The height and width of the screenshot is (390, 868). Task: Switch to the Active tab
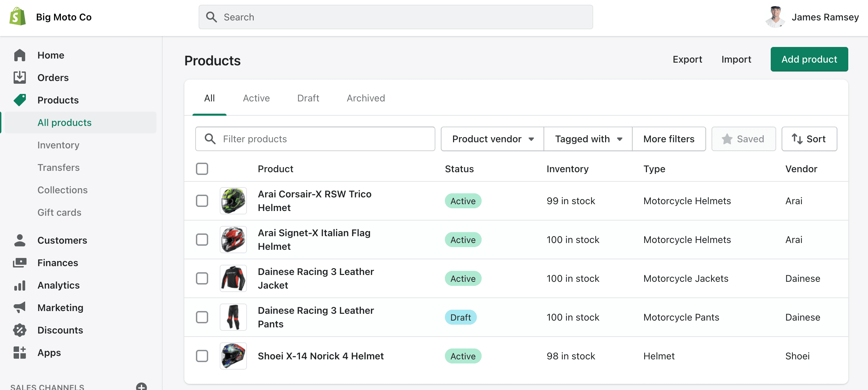(x=256, y=98)
